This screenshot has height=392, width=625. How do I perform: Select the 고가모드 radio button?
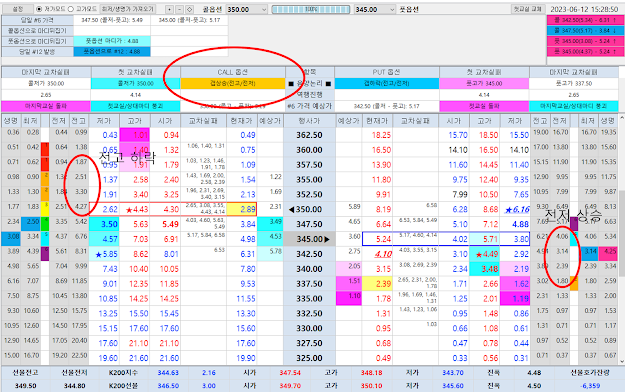click(x=71, y=9)
